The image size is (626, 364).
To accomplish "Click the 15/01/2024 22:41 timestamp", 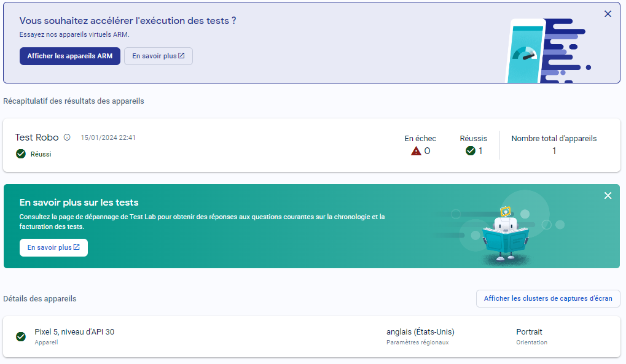I will [x=108, y=137].
